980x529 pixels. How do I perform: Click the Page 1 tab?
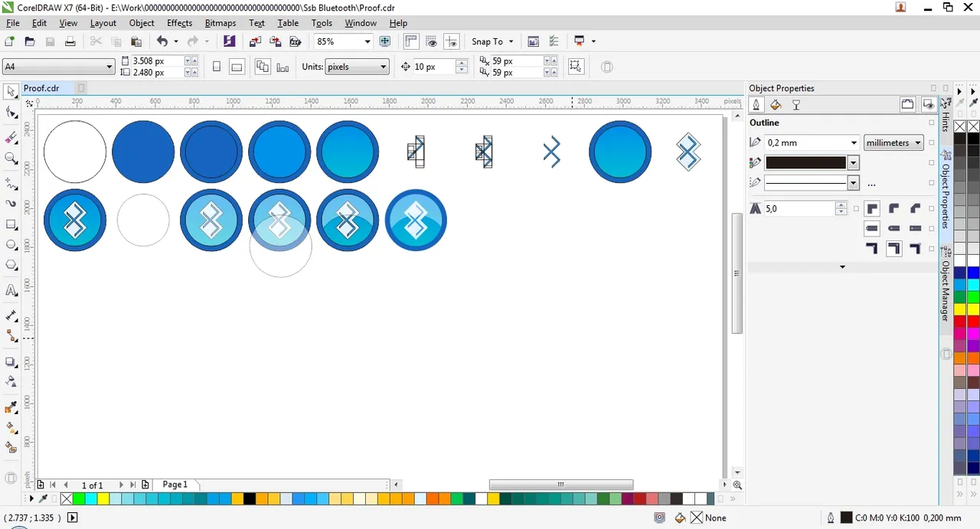(175, 485)
